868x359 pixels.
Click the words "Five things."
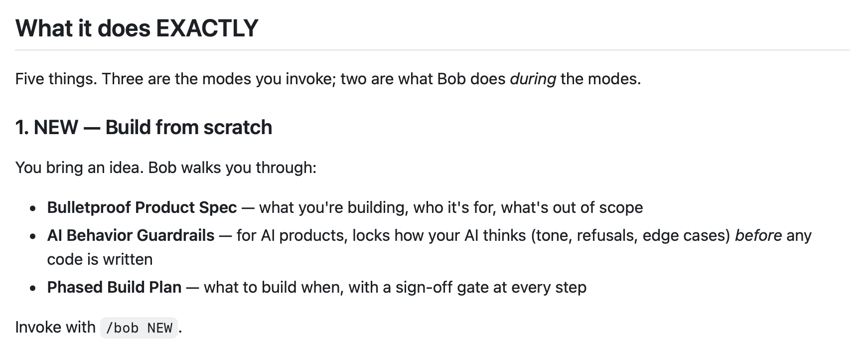[56, 79]
